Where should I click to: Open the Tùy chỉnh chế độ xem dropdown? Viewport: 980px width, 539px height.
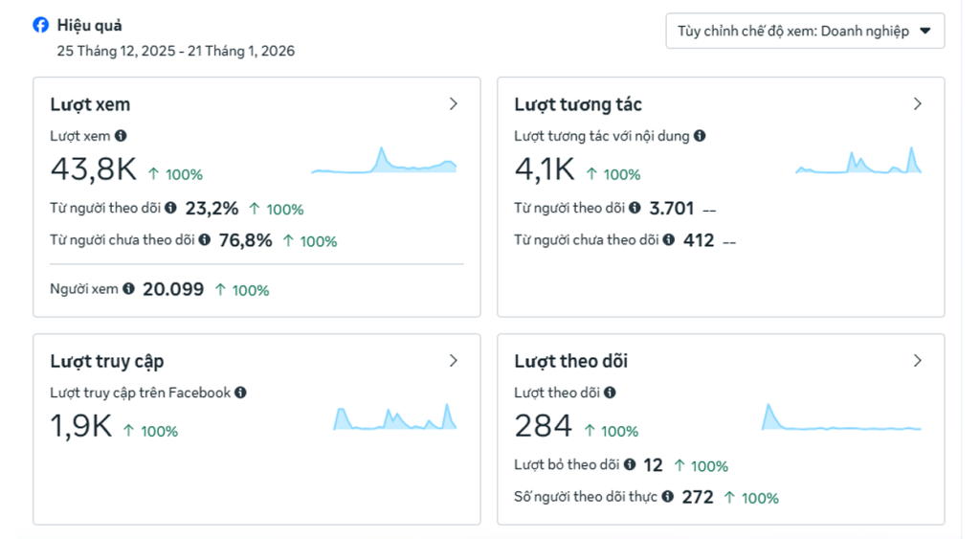(x=804, y=31)
